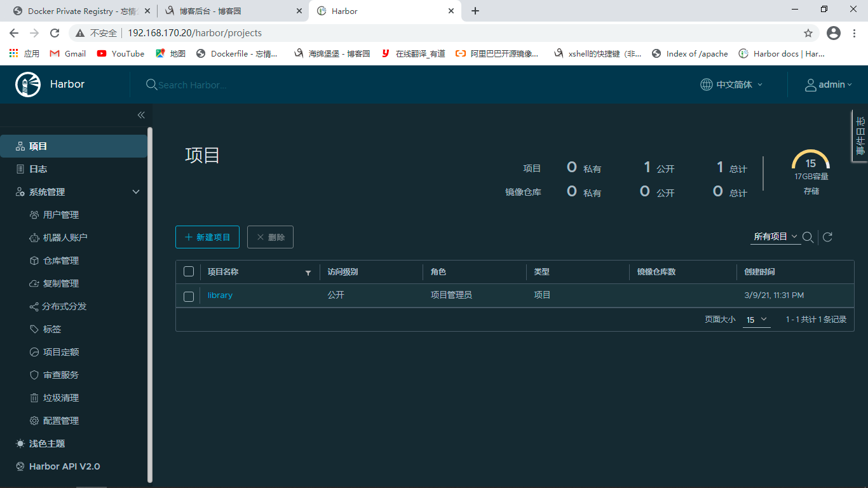
Task: Close the Harbor browser tab
Action: click(x=452, y=11)
